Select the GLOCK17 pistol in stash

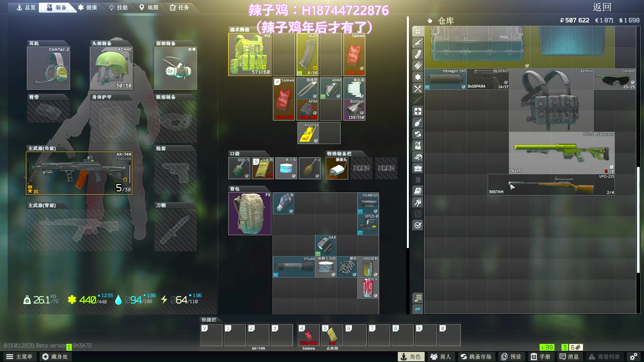[x=488, y=79]
